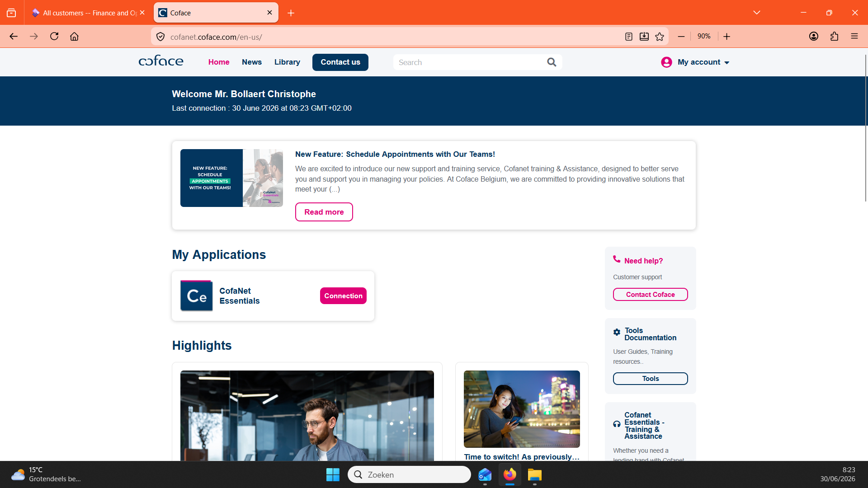Open the Home menu item
Screen dimensions: 868x488
coord(219,62)
